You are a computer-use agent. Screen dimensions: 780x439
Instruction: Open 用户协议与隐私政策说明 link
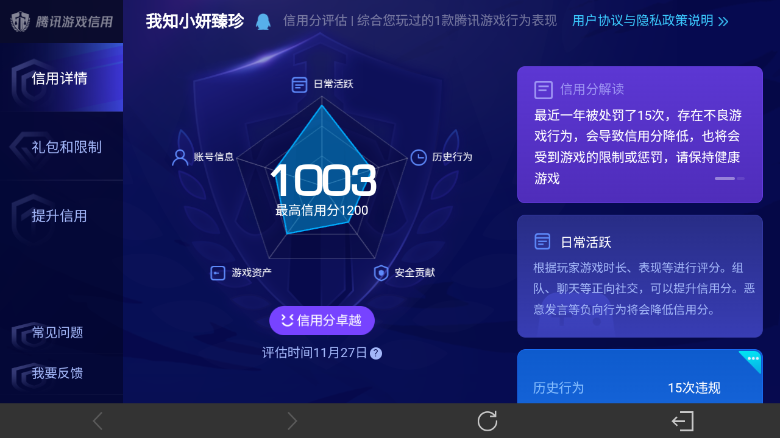point(642,21)
